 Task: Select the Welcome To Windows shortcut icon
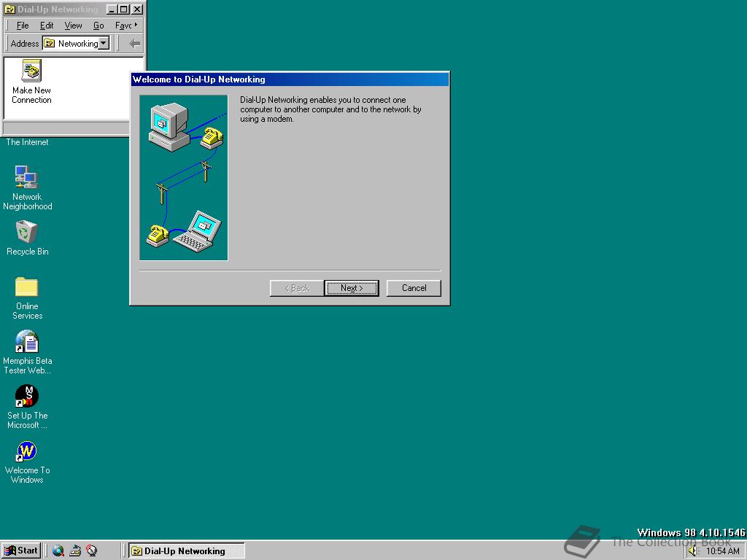point(27,462)
